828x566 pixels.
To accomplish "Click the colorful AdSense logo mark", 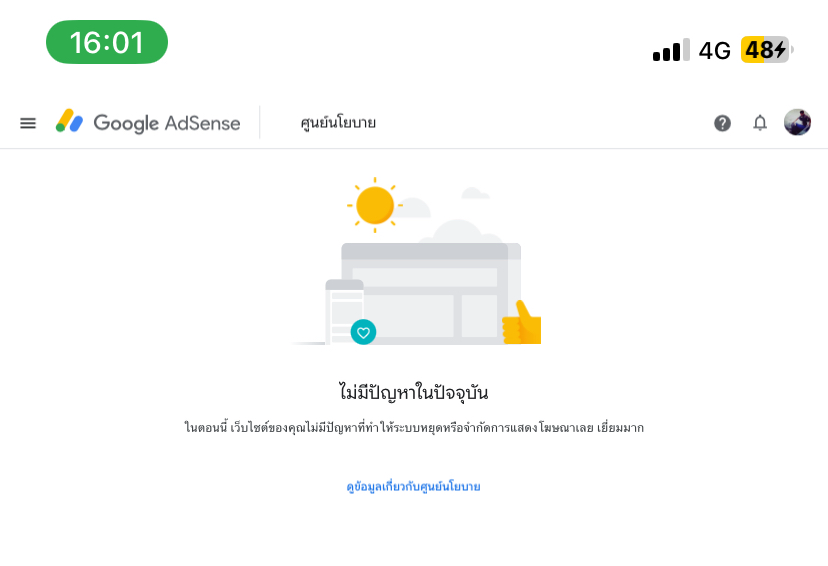I will 69,122.
